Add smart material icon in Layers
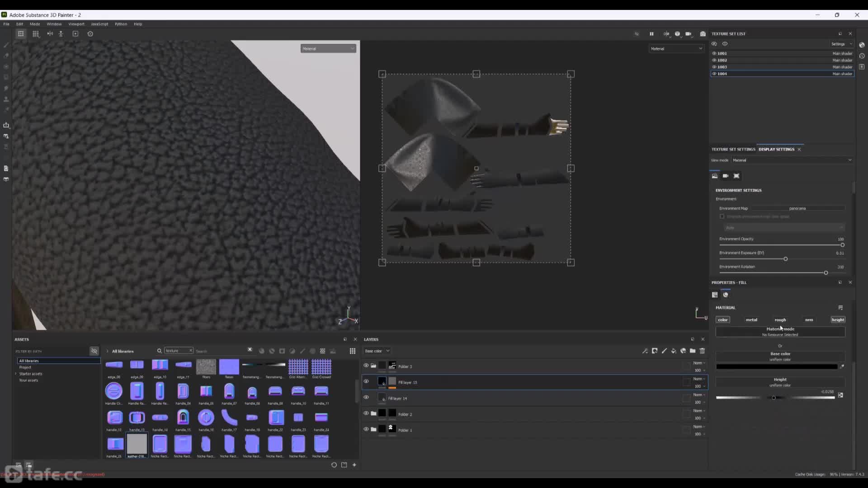This screenshot has height=488, width=868. tap(683, 351)
